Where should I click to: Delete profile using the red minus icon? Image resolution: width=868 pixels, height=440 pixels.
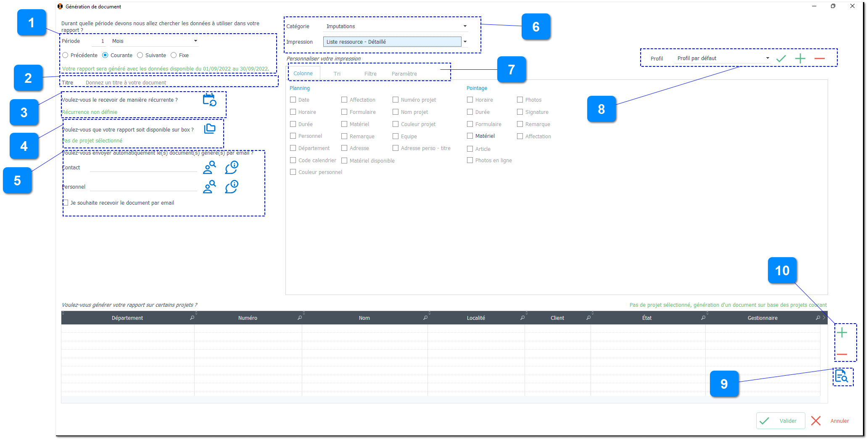point(819,59)
